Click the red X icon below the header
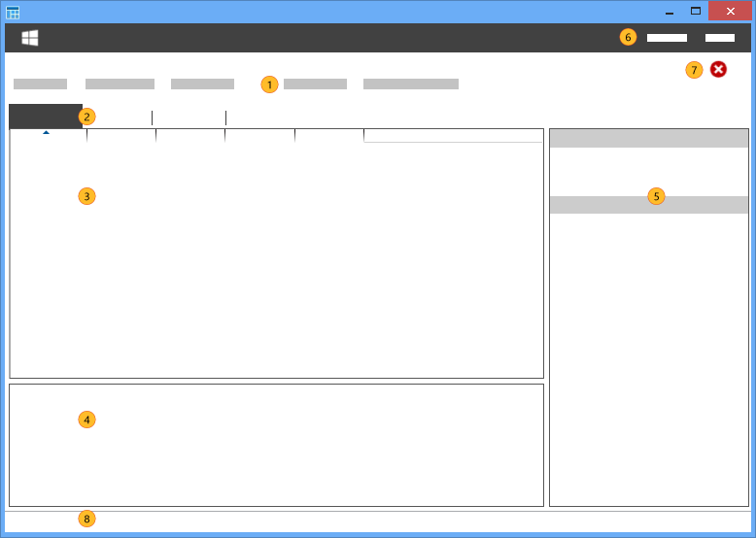The width and height of the screenshot is (756, 538). tap(718, 69)
